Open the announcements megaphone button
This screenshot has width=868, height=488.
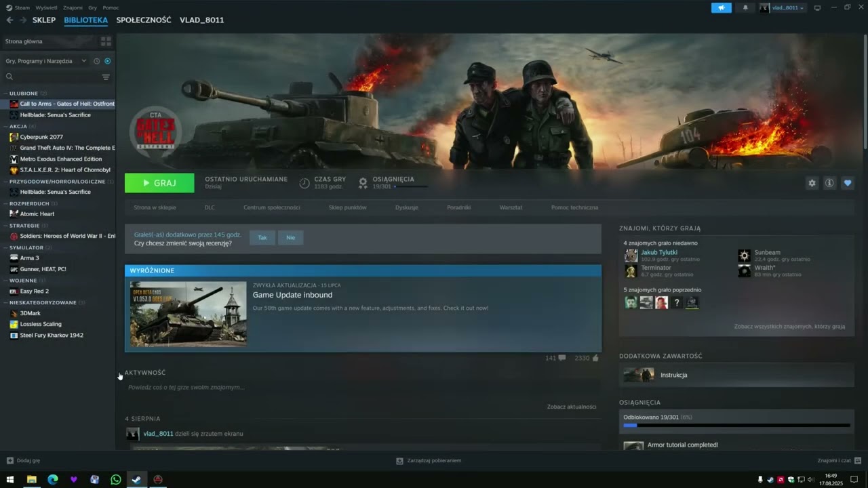pyautogui.click(x=722, y=7)
